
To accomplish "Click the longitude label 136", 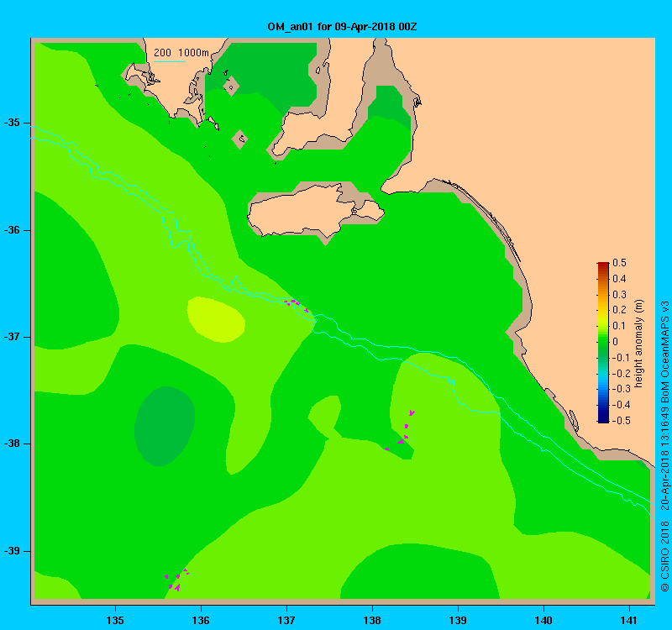I will click(201, 620).
